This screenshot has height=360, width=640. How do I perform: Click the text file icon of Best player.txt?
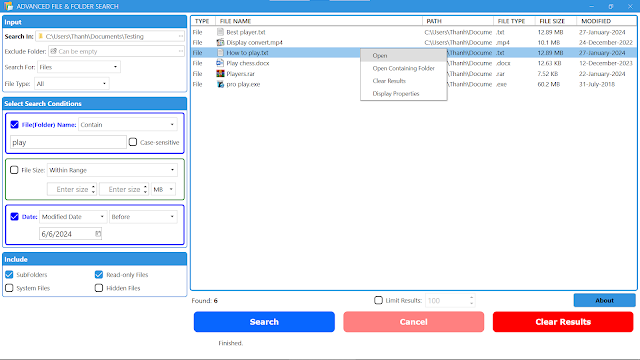coord(220,32)
